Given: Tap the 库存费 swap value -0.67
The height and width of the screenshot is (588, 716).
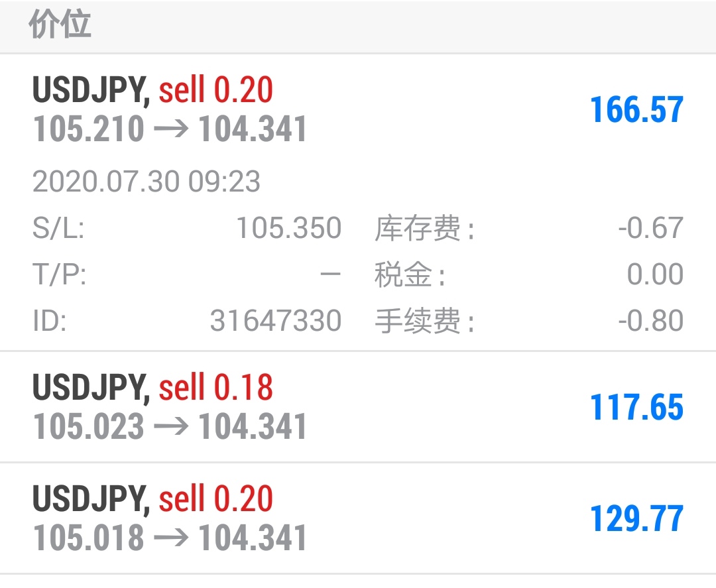Looking at the screenshot, I should [650, 228].
